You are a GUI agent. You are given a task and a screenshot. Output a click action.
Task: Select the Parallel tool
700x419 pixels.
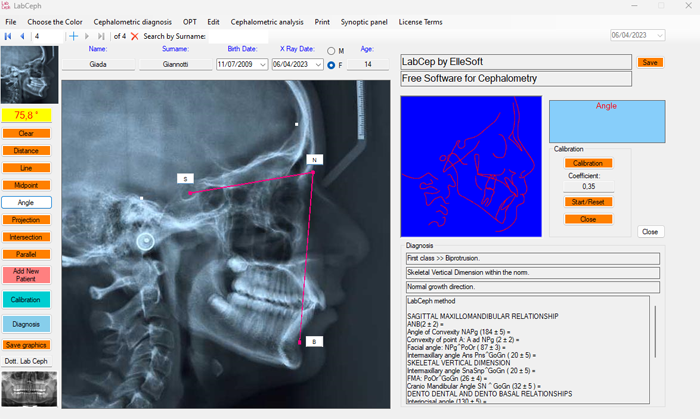coord(26,254)
